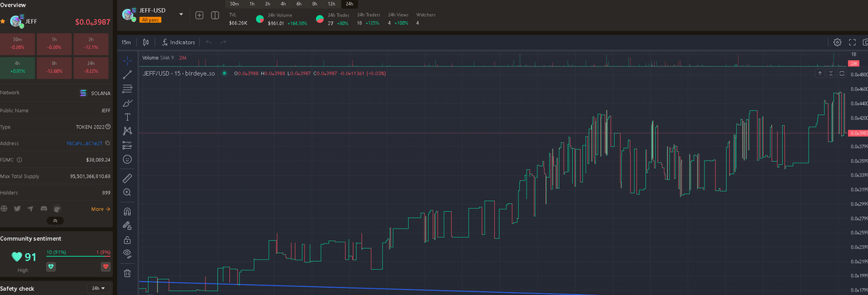Open the emoji icons tool
This screenshot has width=868, height=295.
(x=127, y=158)
